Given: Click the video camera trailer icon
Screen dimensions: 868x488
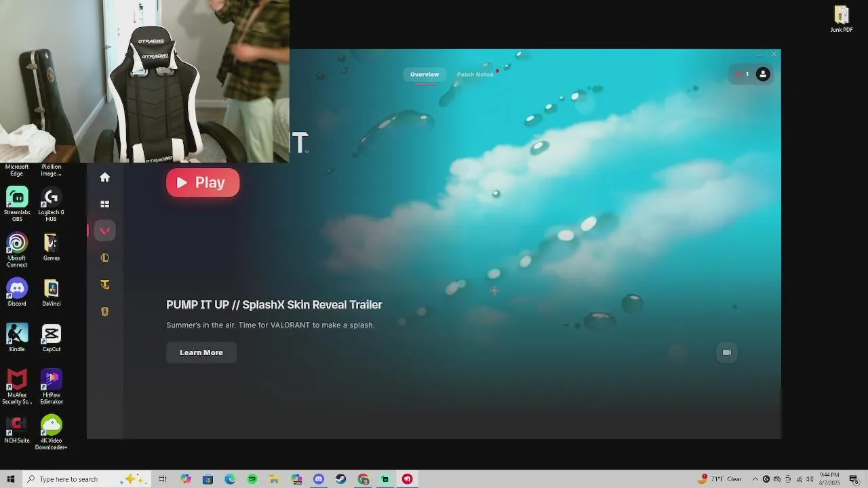Looking at the screenshot, I should click(727, 352).
